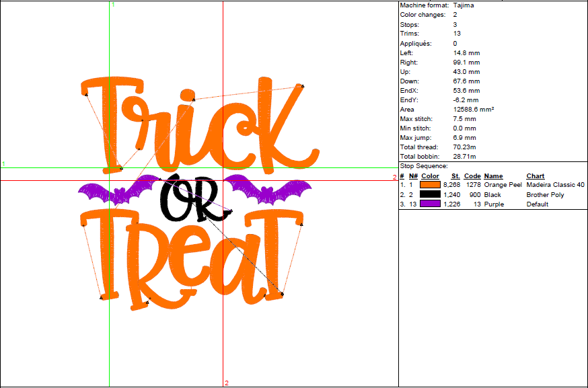Click the 'Color' column header
This screenshot has width=588, height=388.
(x=430, y=176)
